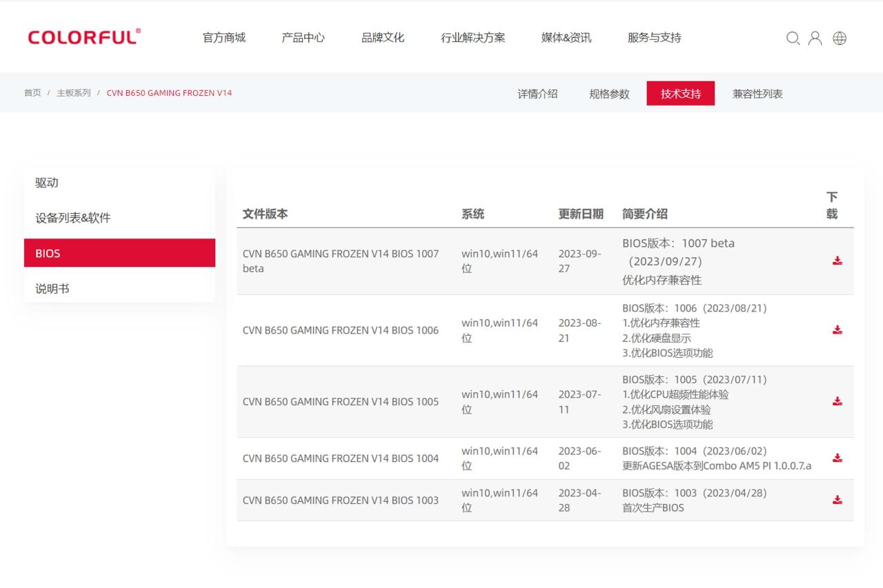Click 优化内存兼容性 description of 1007 beta
Viewport: 883px width, 588px height.
pos(662,280)
